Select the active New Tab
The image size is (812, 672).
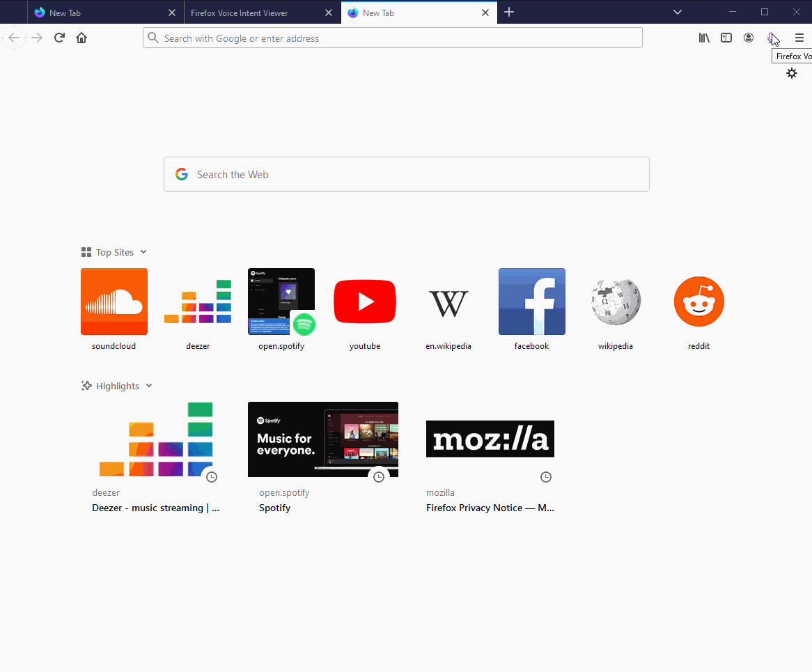click(419, 13)
